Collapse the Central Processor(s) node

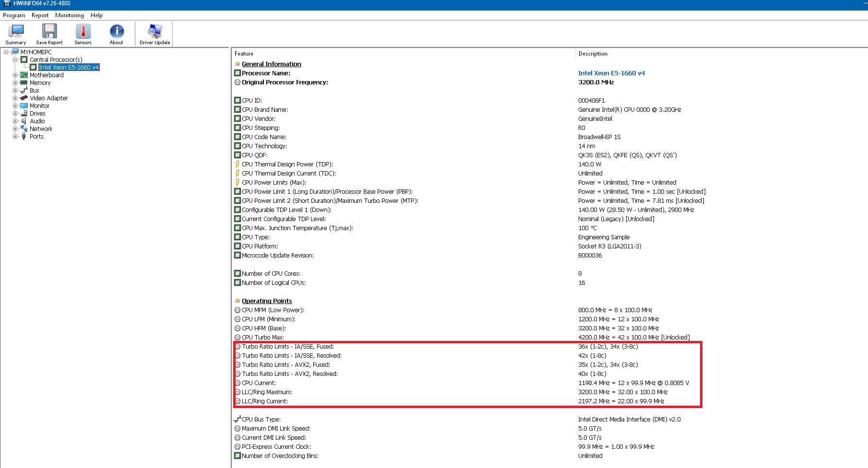(15, 59)
